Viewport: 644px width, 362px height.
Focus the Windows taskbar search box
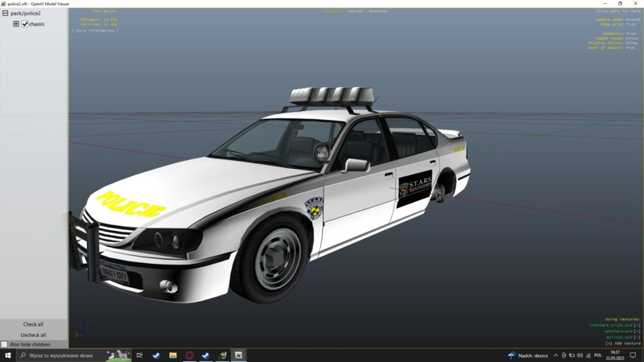pyautogui.click(x=74, y=355)
